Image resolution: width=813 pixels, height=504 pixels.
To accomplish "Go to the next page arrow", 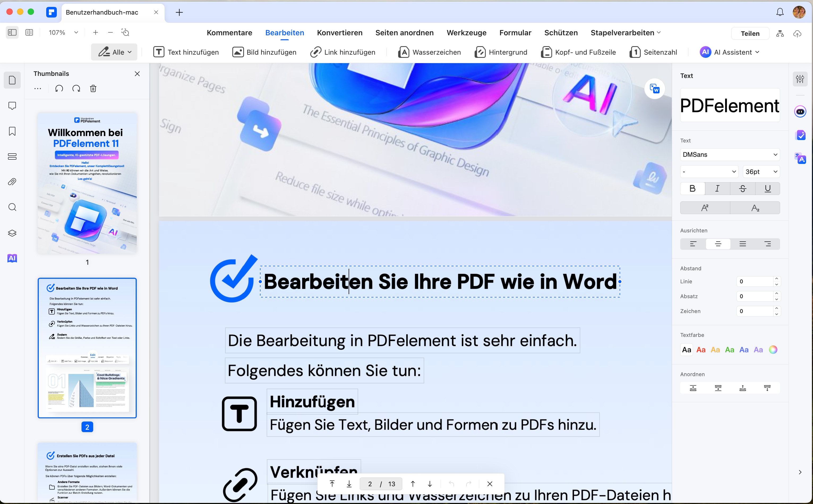I will point(430,483).
